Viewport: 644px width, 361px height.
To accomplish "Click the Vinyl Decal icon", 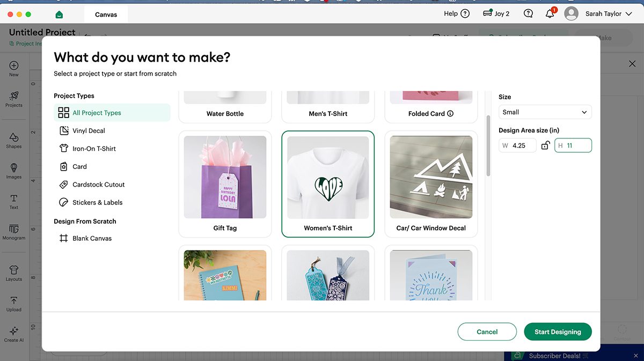I will click(x=63, y=131).
